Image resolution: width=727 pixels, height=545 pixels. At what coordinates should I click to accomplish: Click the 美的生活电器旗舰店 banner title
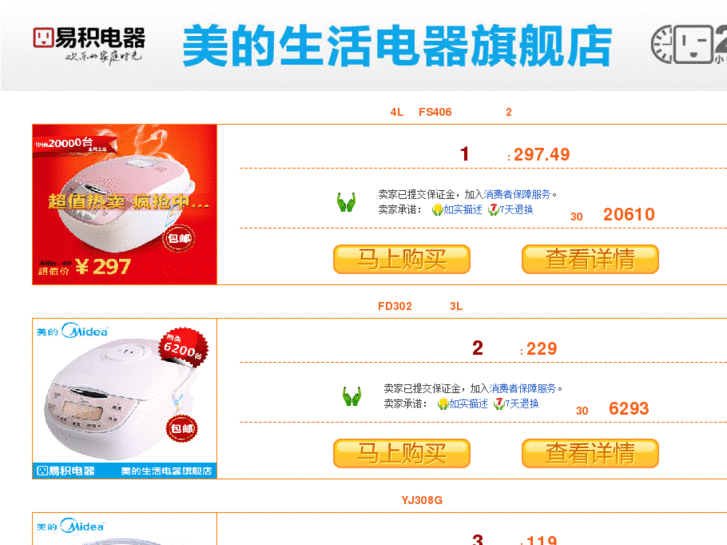[397, 46]
